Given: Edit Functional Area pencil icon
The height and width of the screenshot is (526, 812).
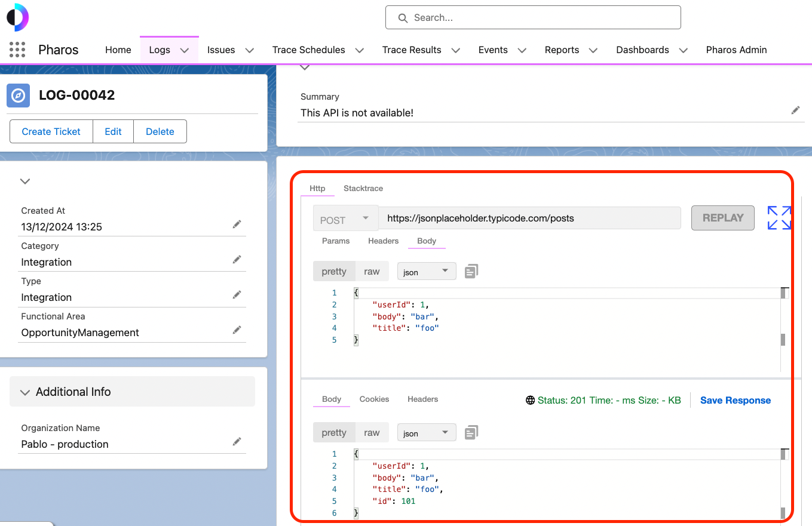Looking at the screenshot, I should tap(237, 330).
